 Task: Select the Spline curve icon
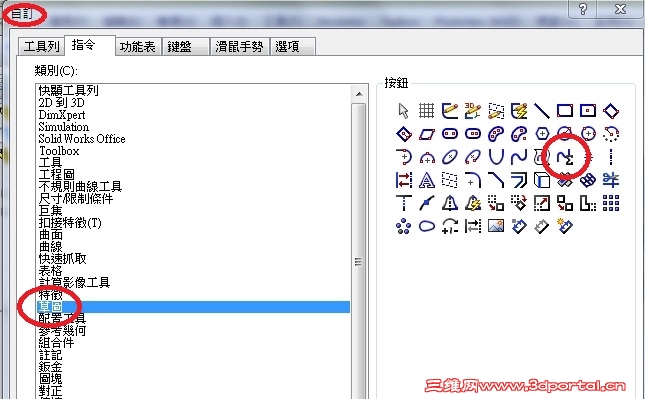click(x=519, y=157)
